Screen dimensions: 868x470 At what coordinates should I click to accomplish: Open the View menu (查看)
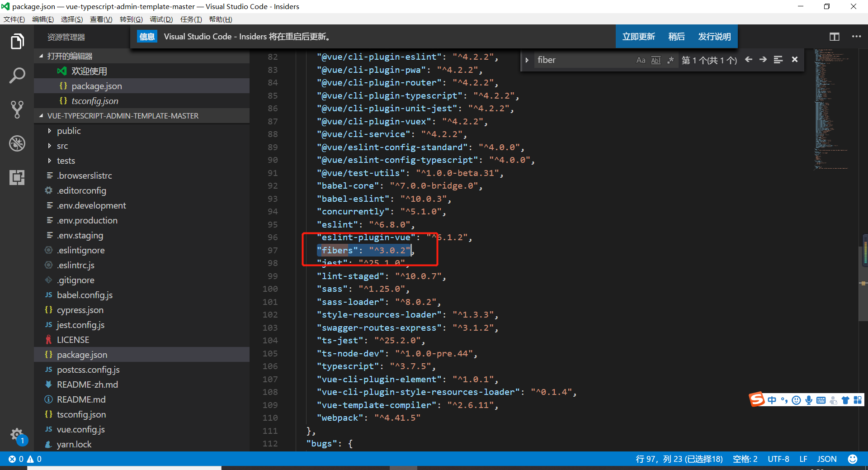point(101,19)
